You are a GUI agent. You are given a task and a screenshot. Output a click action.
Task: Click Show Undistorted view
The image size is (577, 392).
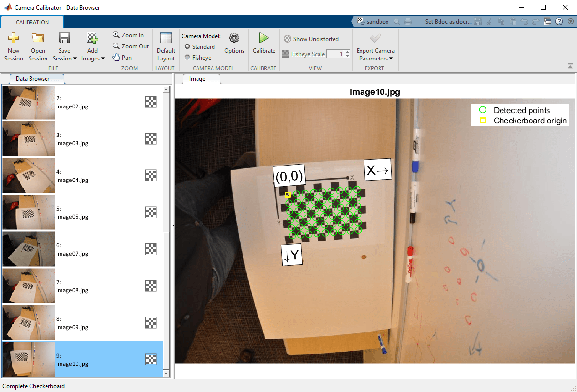click(x=311, y=39)
